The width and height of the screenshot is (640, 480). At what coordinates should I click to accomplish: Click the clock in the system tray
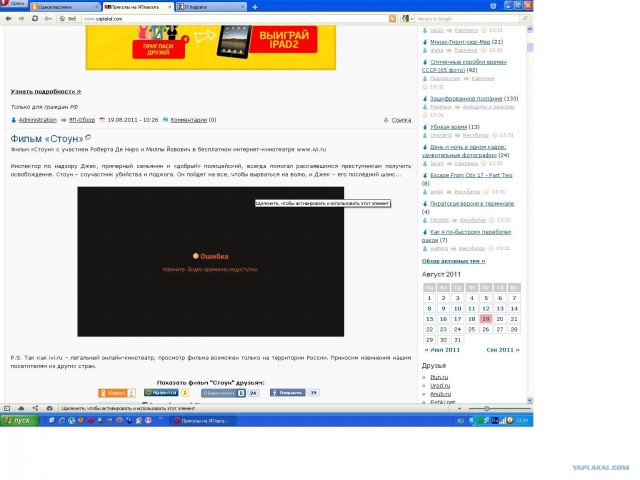(522, 420)
